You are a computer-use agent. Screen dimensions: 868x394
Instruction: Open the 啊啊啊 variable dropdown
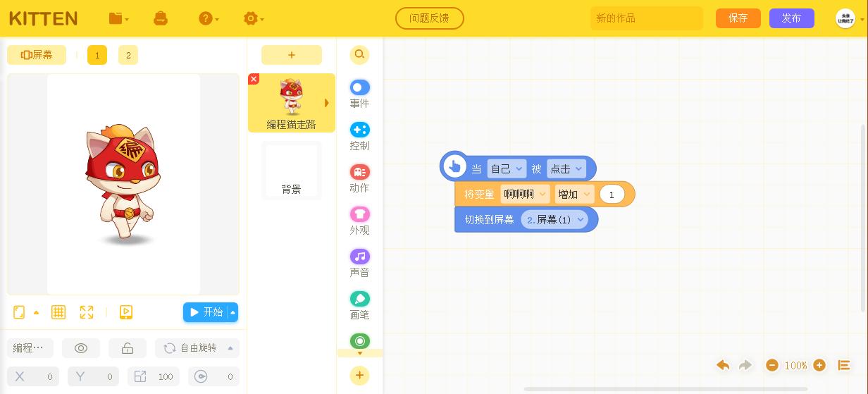[525, 194]
